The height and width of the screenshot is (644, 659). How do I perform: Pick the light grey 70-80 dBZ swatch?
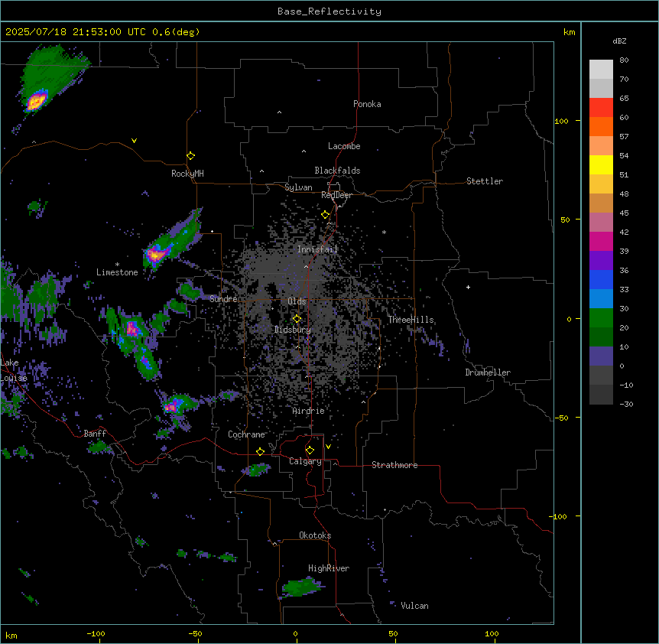(601, 70)
